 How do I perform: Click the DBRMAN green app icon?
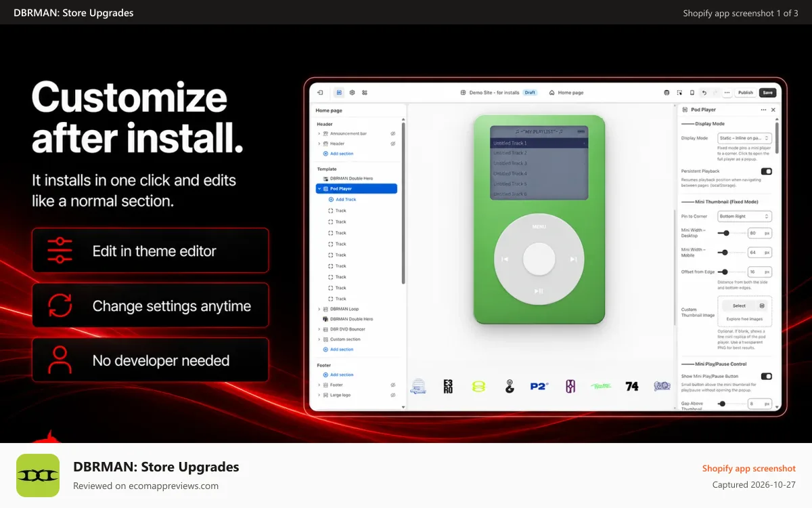click(38, 475)
